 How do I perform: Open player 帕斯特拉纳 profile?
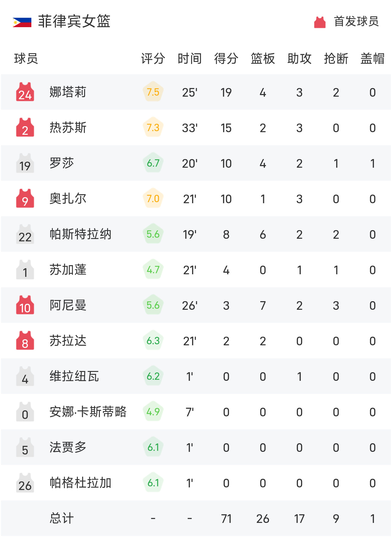[x=80, y=234]
